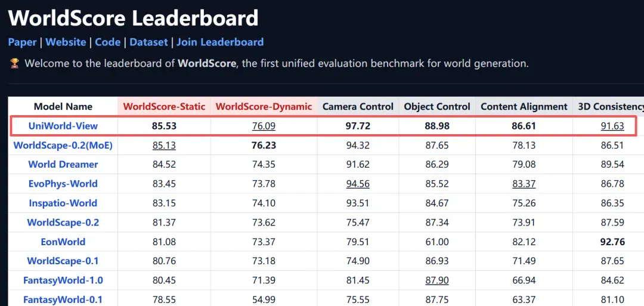Sort by WorldScore-Dynamic column header
The height and width of the screenshot is (306, 644).
[x=264, y=107]
